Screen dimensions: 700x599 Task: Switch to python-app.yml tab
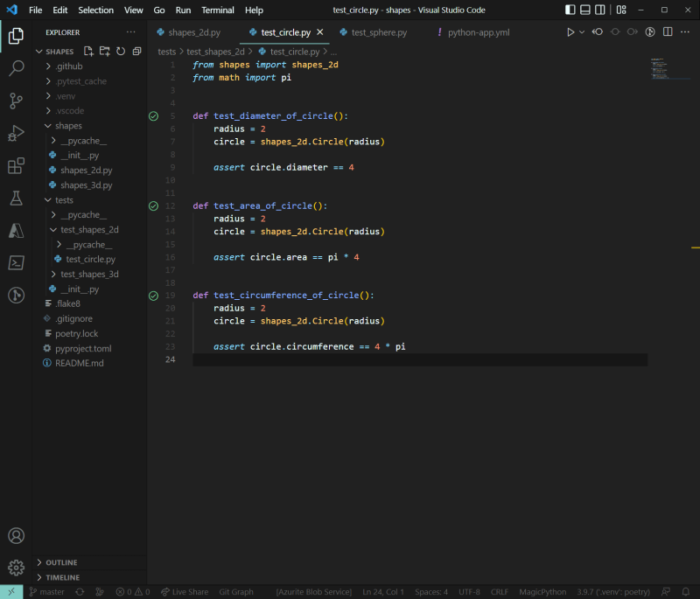(x=479, y=32)
